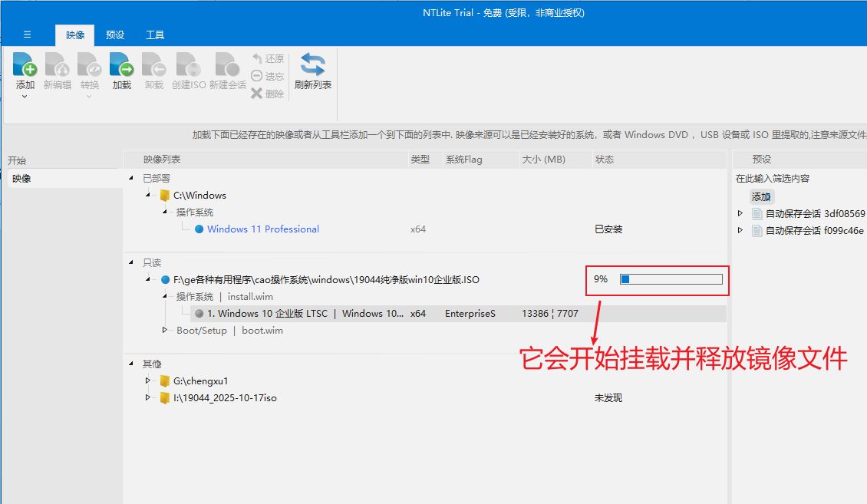Collapse the C:\Windows tree node
This screenshot has height=504, width=867.
pos(148,196)
